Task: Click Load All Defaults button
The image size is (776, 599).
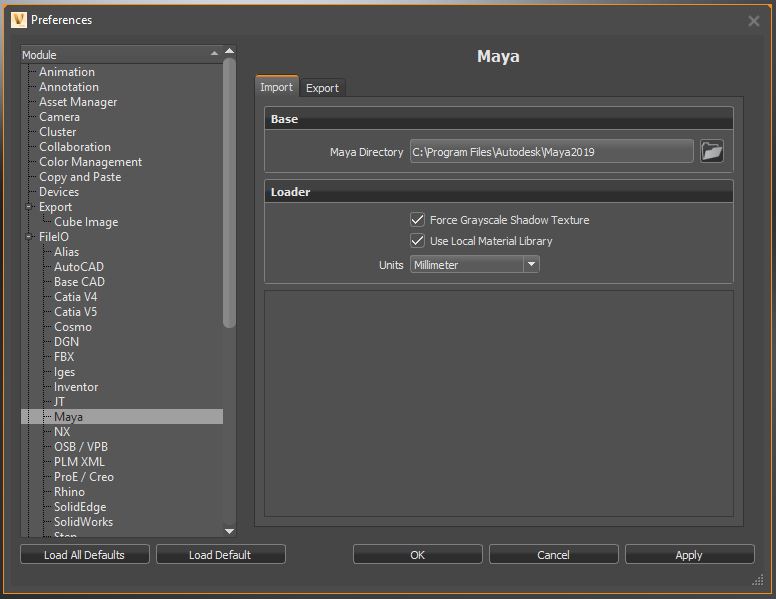Action: [x=85, y=554]
